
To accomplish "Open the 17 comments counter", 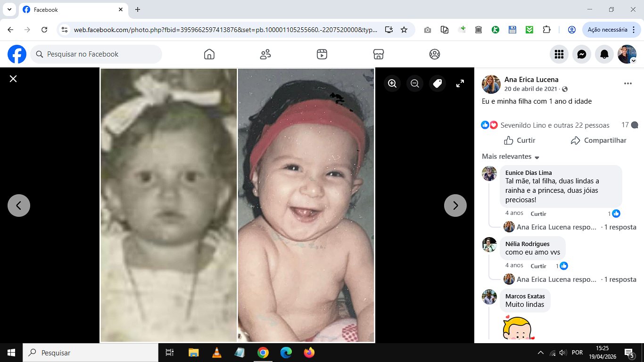I will point(629,125).
